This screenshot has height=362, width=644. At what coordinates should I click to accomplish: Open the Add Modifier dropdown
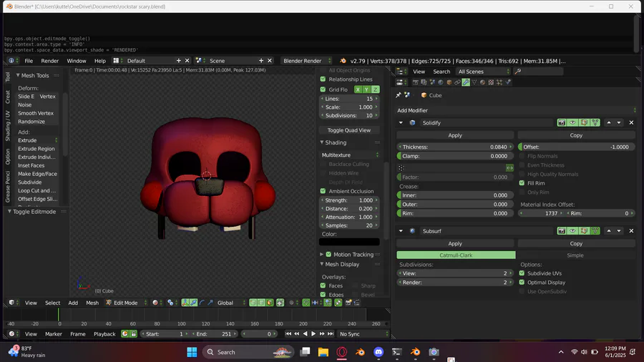tap(516, 110)
